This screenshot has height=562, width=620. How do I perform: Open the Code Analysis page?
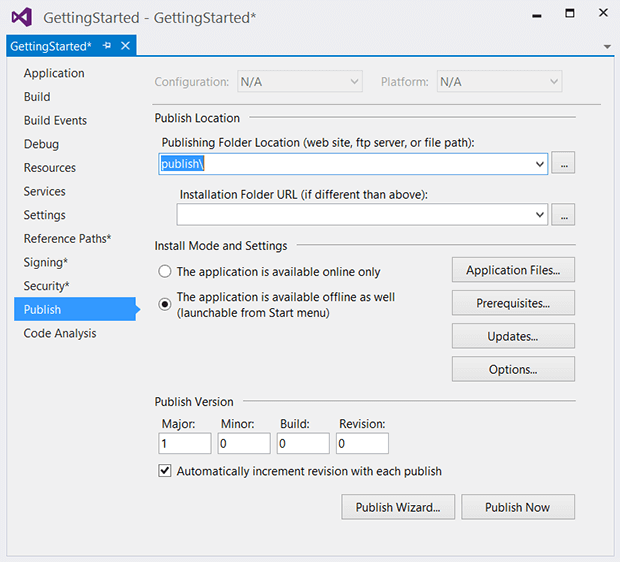[60, 333]
